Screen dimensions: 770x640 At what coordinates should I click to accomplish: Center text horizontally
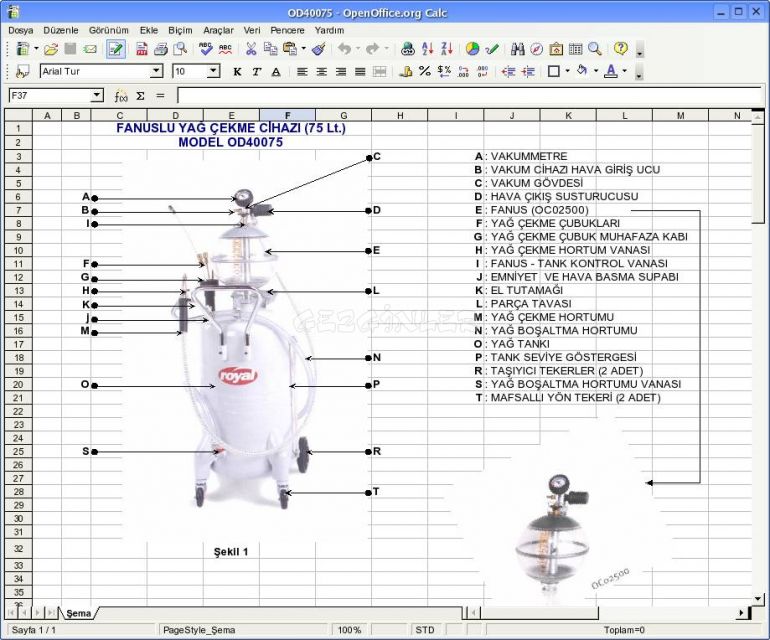[321, 72]
